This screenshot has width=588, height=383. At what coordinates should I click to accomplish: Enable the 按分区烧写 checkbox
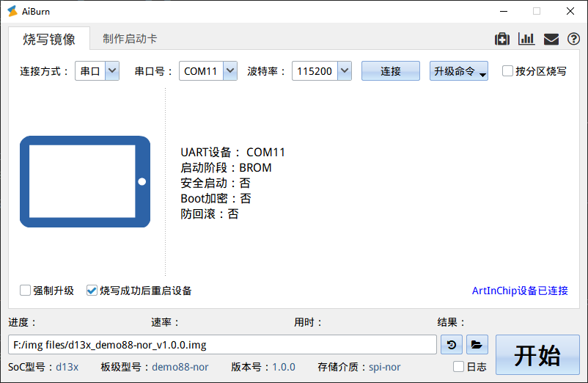pyautogui.click(x=507, y=71)
